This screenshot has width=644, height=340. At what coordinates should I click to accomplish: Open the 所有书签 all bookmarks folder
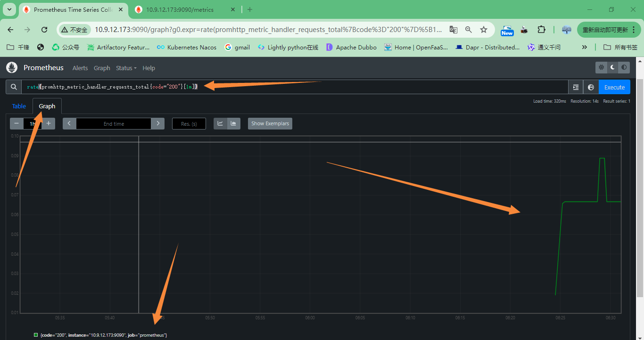tap(620, 47)
